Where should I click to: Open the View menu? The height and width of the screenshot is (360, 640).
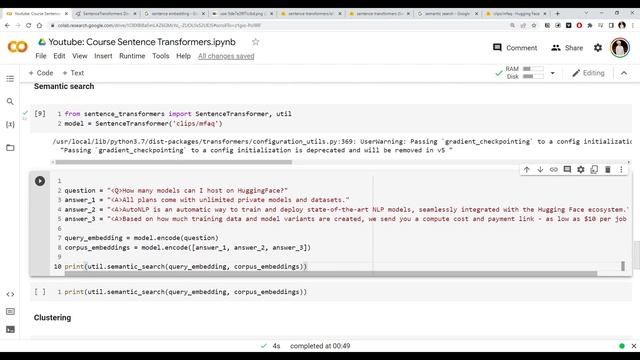point(80,56)
